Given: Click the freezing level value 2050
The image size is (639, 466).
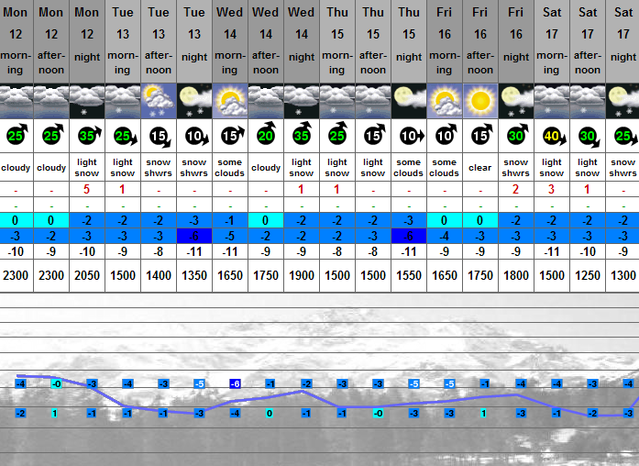Looking at the screenshot, I should pos(87,276).
